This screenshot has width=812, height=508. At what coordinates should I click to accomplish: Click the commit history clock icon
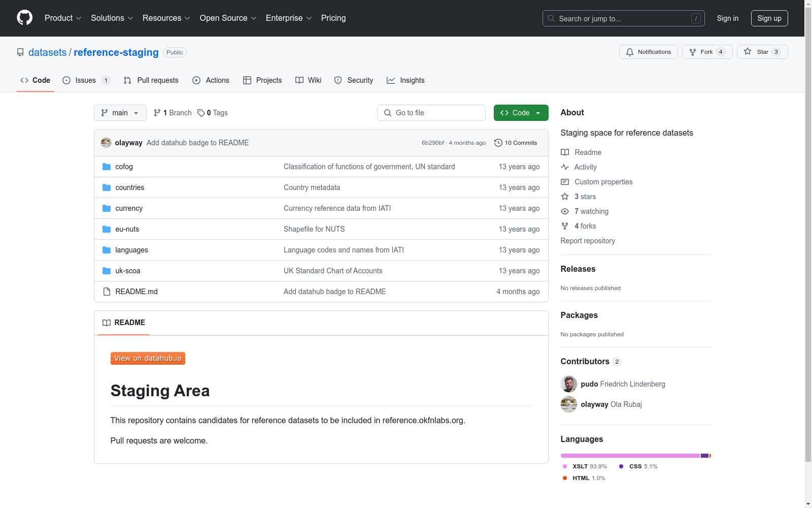tap(498, 143)
